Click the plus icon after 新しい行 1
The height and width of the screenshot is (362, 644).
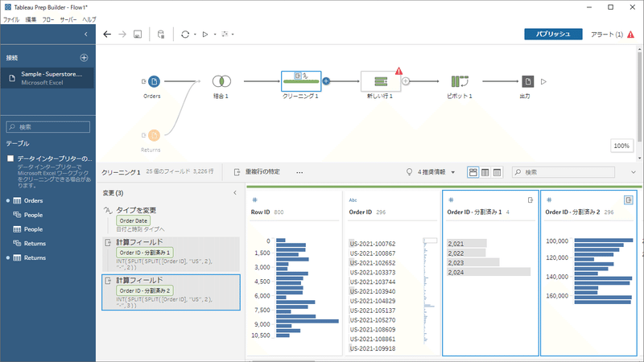pos(406,81)
